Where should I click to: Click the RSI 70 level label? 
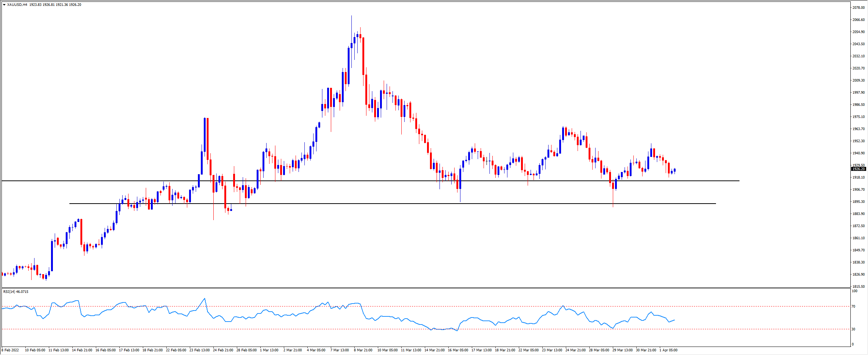pos(853,306)
